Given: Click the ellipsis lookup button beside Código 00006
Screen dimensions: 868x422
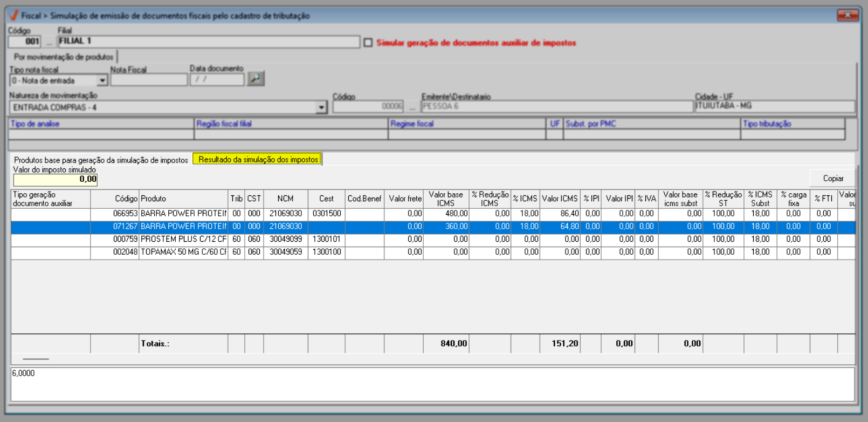Looking at the screenshot, I should [412, 107].
